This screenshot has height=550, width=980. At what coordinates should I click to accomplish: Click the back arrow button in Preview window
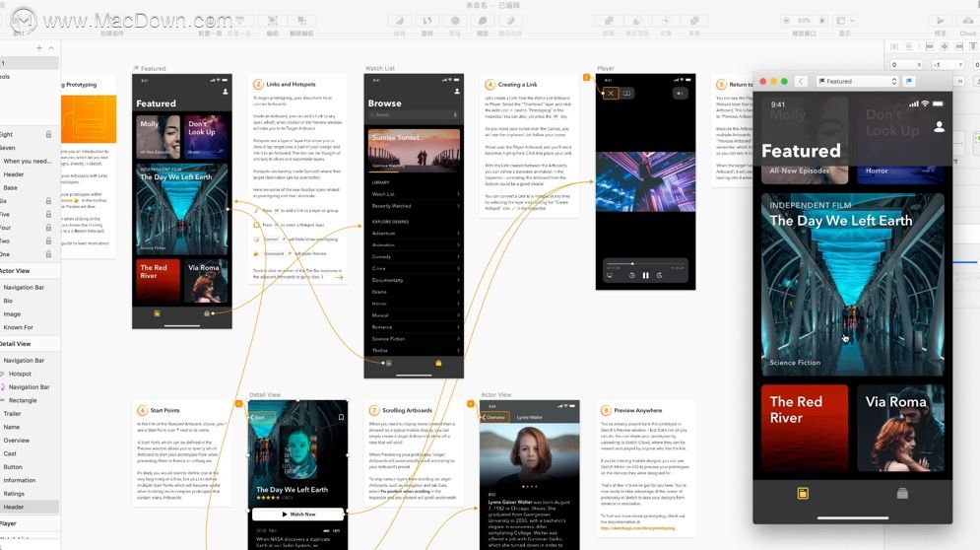pyautogui.click(x=801, y=82)
